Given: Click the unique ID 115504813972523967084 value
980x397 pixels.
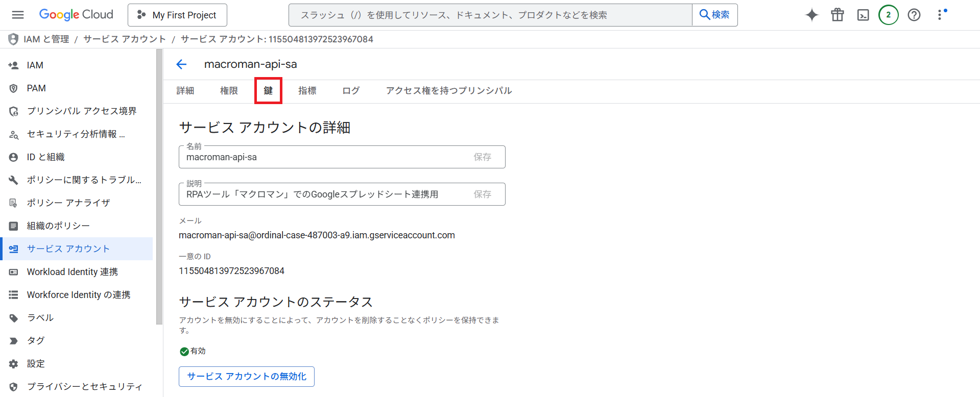Looking at the screenshot, I should [x=231, y=271].
